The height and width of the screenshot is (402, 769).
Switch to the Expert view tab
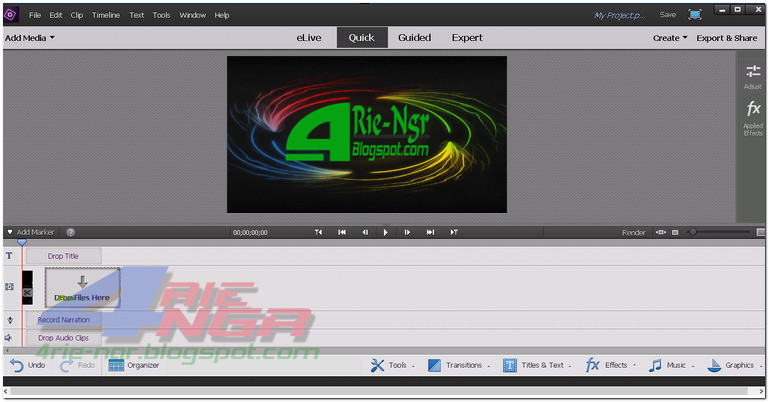tap(467, 38)
